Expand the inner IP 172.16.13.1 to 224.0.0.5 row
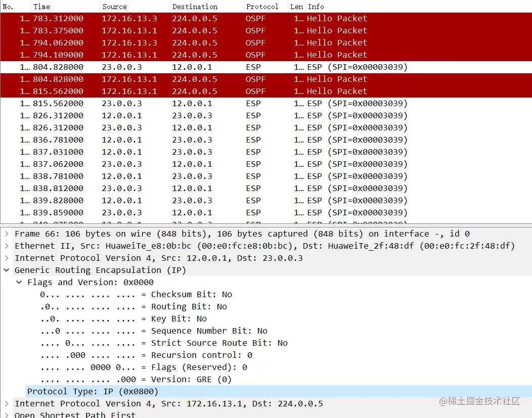This screenshot has width=532, height=418. click(x=7, y=404)
